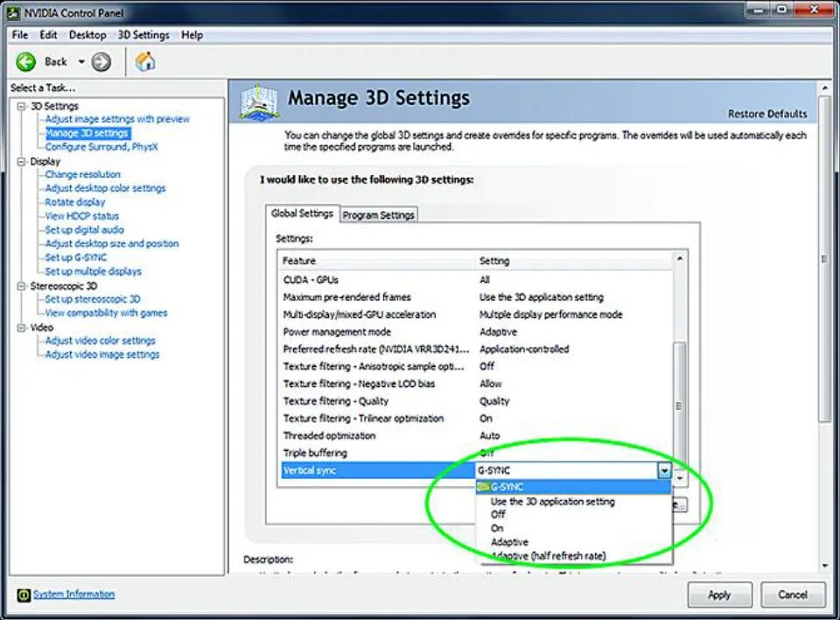Image resolution: width=840 pixels, height=620 pixels.
Task: Click the System Information link
Action: (x=73, y=595)
